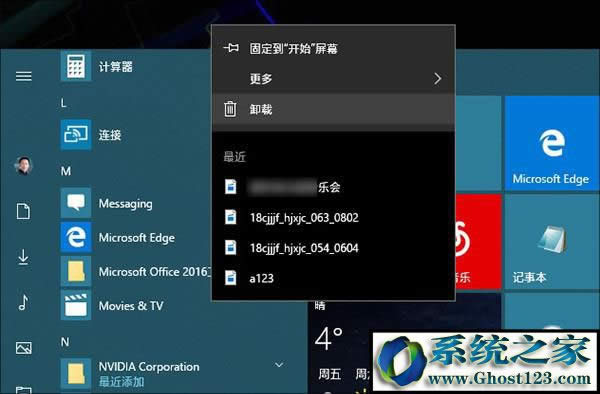Viewport: 600px width, 394px height.
Task: Open the Microsoft Office 2016 folder icon
Action: [x=76, y=271]
